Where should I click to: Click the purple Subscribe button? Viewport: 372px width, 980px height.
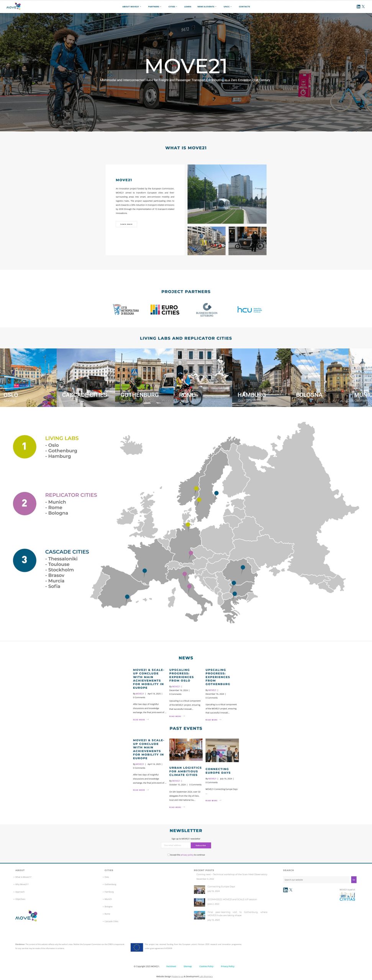(201, 845)
